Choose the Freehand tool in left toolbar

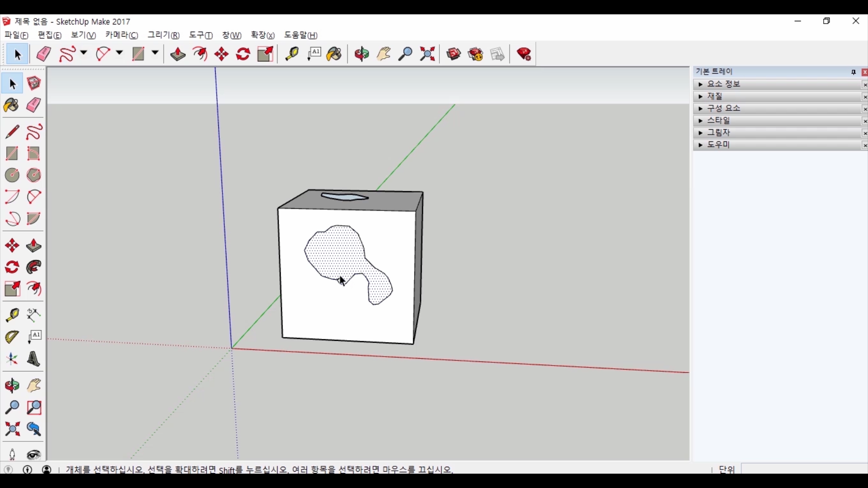coord(34,132)
